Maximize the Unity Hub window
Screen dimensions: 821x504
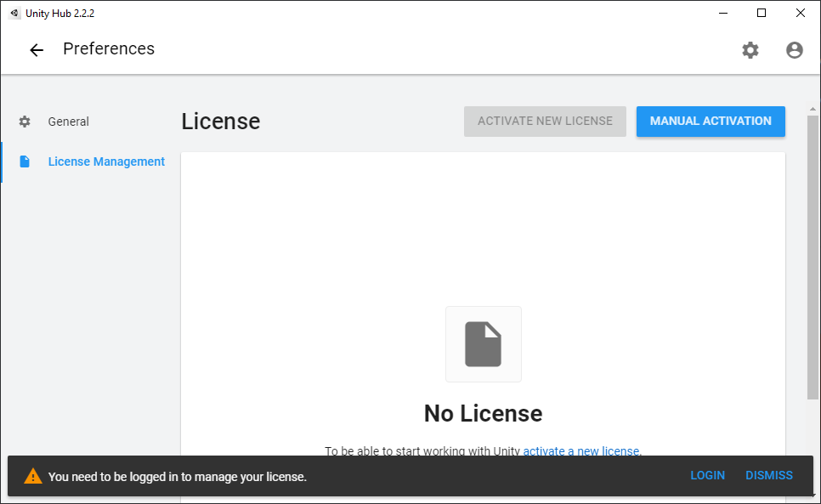click(x=762, y=13)
